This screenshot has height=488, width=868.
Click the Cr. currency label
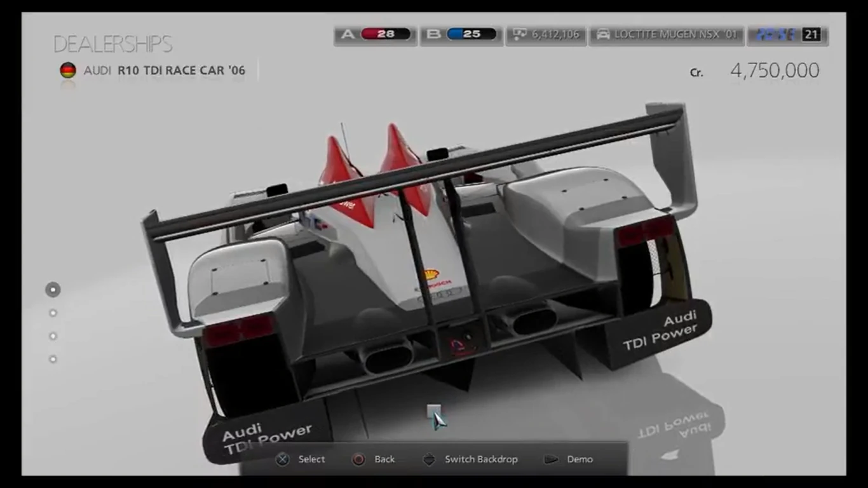pyautogui.click(x=696, y=73)
